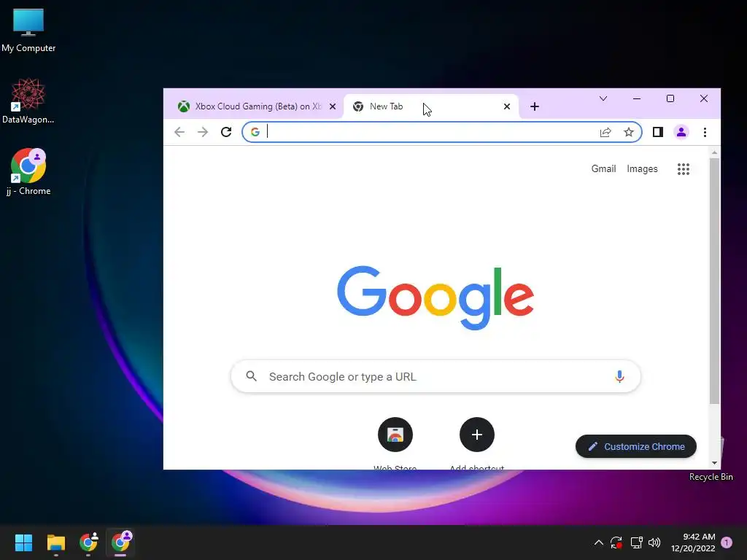Click the vertical scrollbar thumb in Chrome
The height and width of the screenshot is (560, 747).
(714, 281)
